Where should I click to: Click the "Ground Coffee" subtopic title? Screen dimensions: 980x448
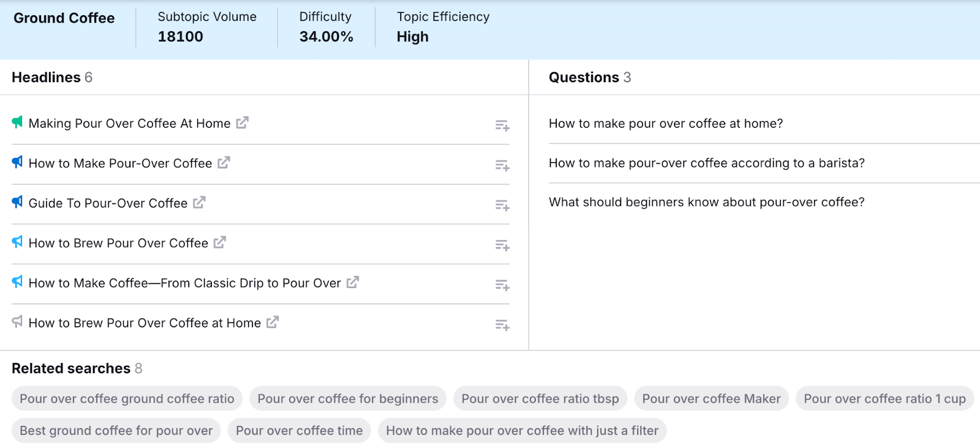(63, 18)
